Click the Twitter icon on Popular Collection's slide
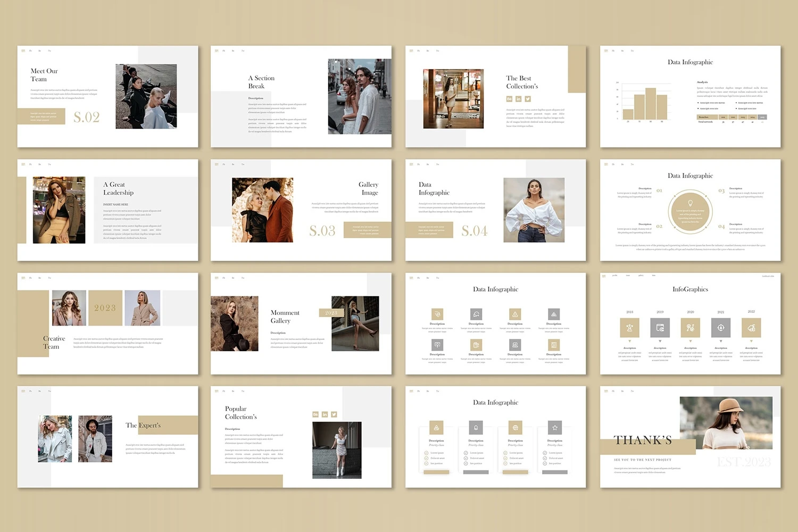The height and width of the screenshot is (532, 798). pos(334,414)
